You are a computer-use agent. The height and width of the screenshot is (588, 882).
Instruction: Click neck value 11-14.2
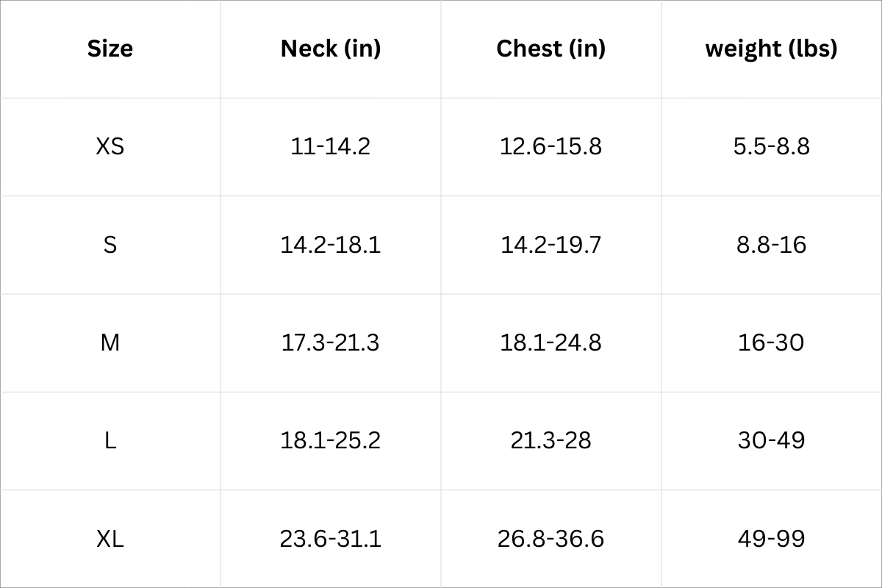coord(331,146)
